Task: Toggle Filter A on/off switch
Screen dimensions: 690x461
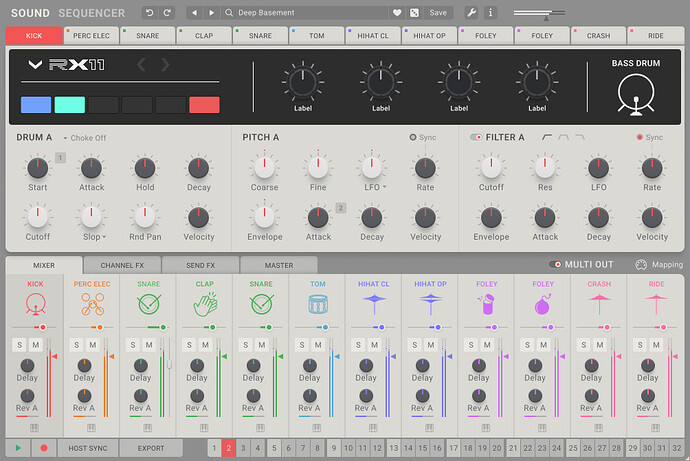Action: click(476, 137)
